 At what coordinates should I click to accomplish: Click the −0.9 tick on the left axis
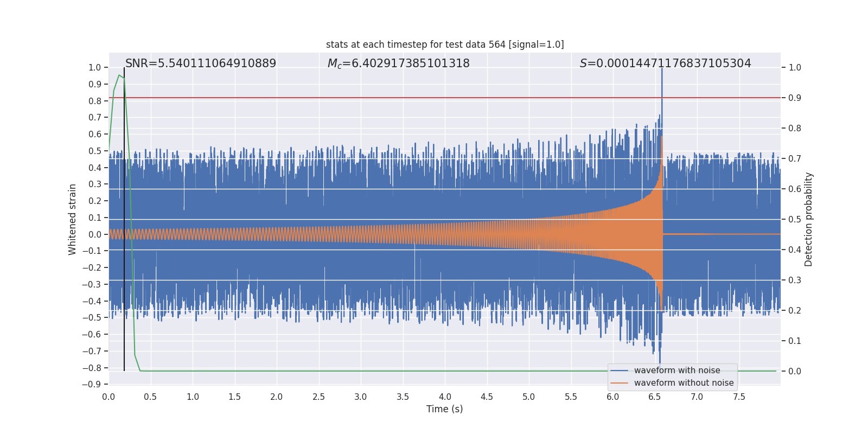pos(92,385)
